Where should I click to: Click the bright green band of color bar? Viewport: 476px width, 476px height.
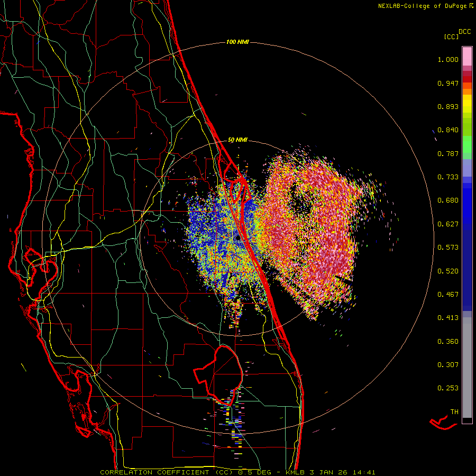[467, 144]
